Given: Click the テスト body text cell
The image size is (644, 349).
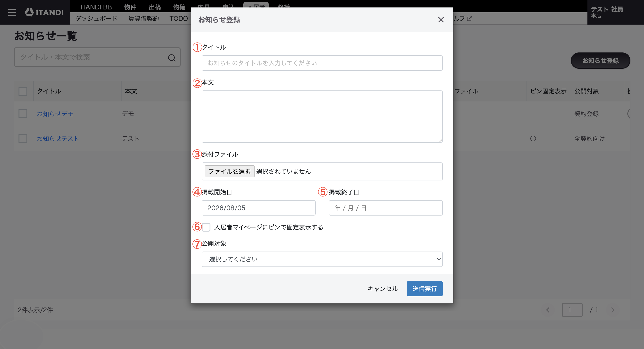Looking at the screenshot, I should pos(131,139).
